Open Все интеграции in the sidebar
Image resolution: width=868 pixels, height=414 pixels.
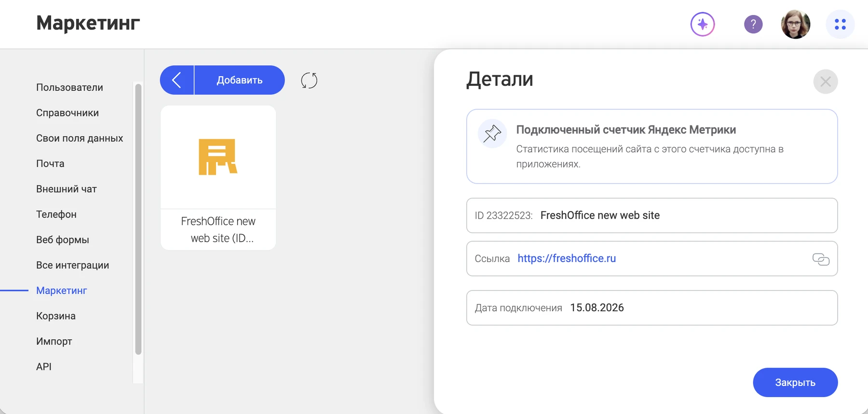click(73, 265)
